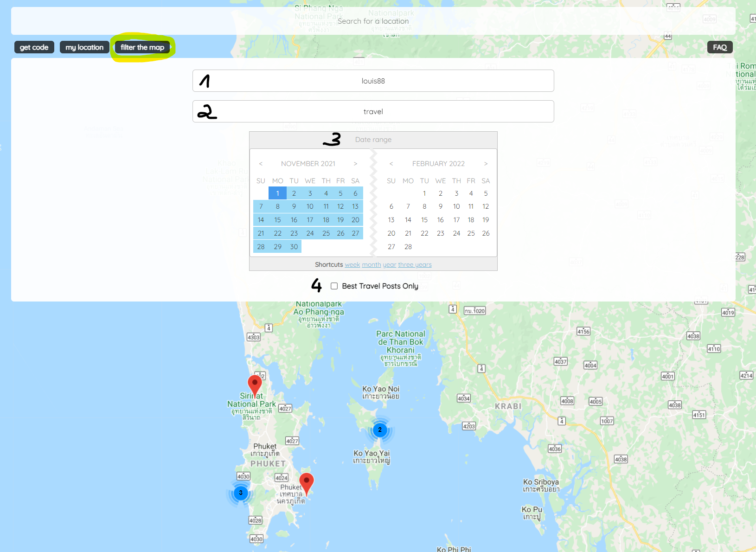Click the Date range field
The height and width of the screenshot is (552, 756).
pos(373,140)
